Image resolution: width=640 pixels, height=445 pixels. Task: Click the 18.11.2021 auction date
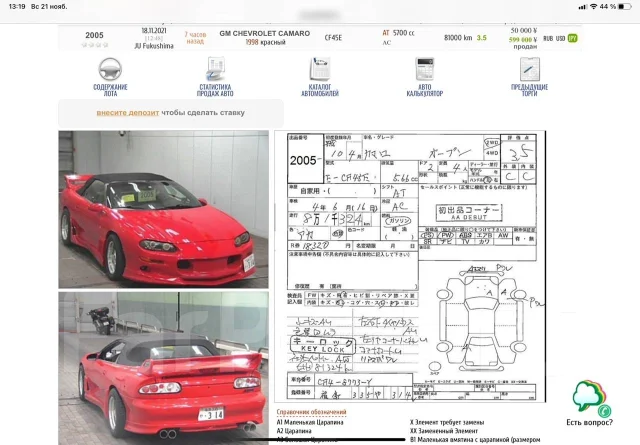click(154, 31)
